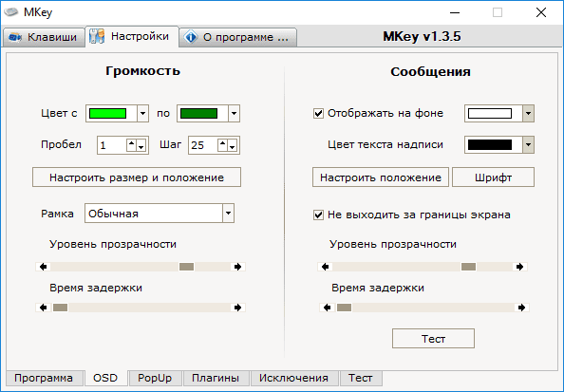Open the white background color dropdown

(x=528, y=114)
